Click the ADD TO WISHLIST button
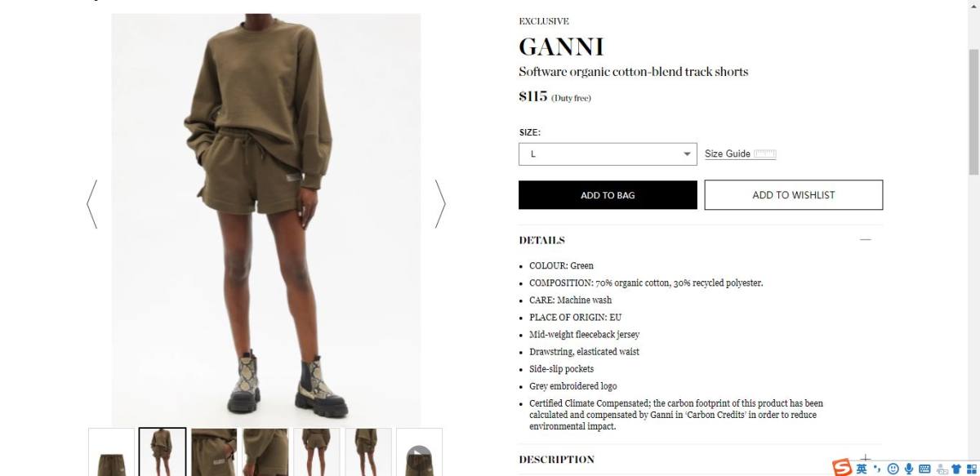This screenshot has height=476, width=980. point(794,195)
